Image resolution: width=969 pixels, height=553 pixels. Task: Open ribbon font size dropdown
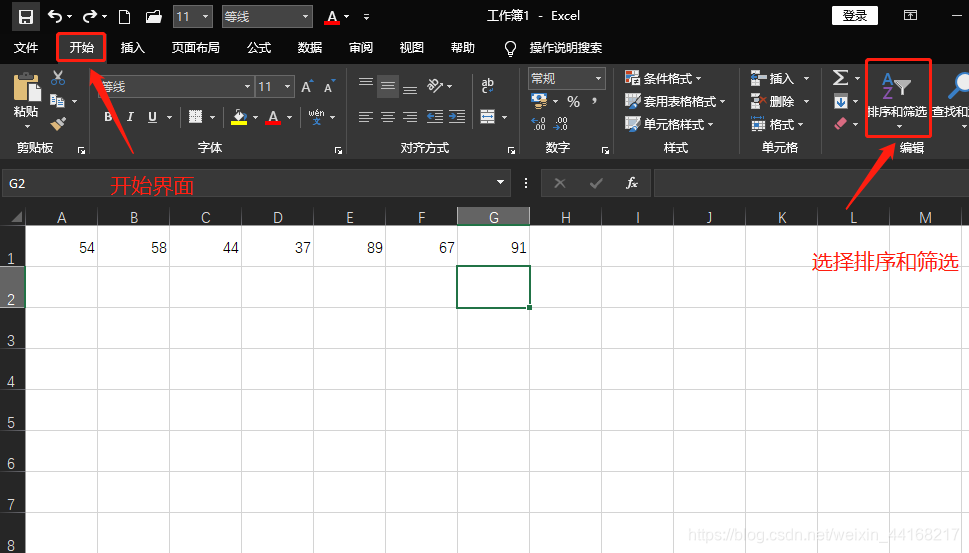(x=287, y=87)
